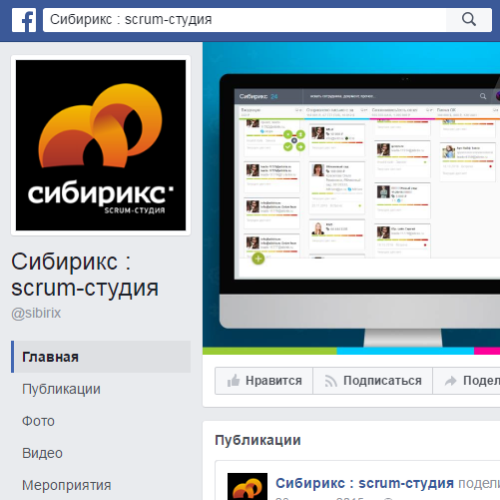The height and width of the screenshot is (500, 500).
Task: Click the share arrow icon
Action: [x=450, y=381]
